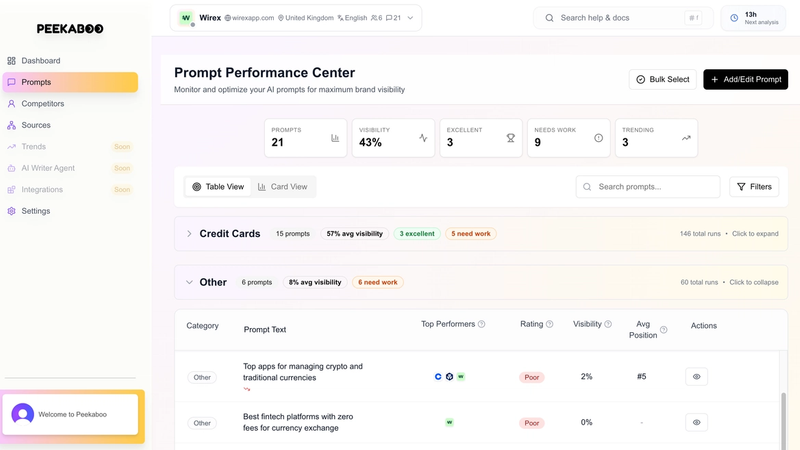Click the Peekaboo logo
Image resolution: width=800 pixels, height=450 pixels.
(70, 29)
